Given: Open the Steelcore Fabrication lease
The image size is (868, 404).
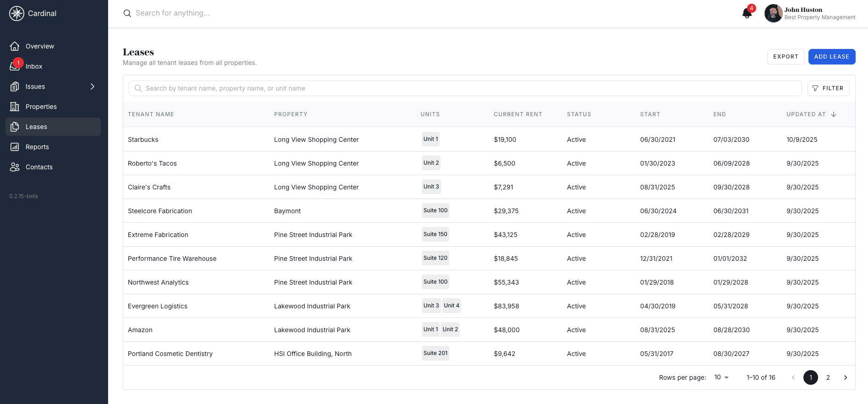Looking at the screenshot, I should point(489,211).
